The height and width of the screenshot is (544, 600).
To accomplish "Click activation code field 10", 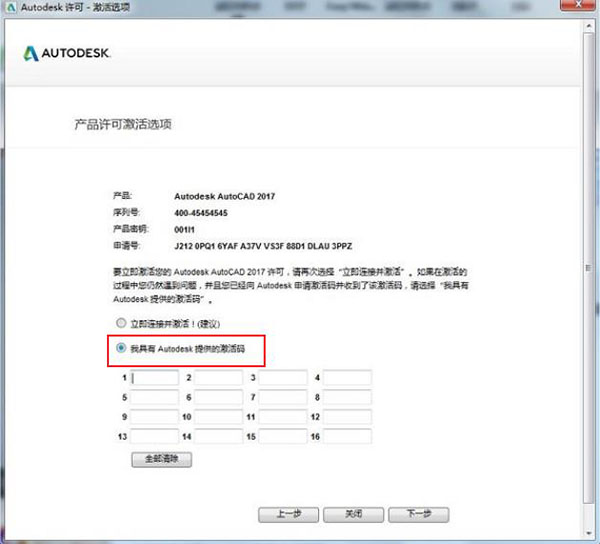I will (x=218, y=417).
